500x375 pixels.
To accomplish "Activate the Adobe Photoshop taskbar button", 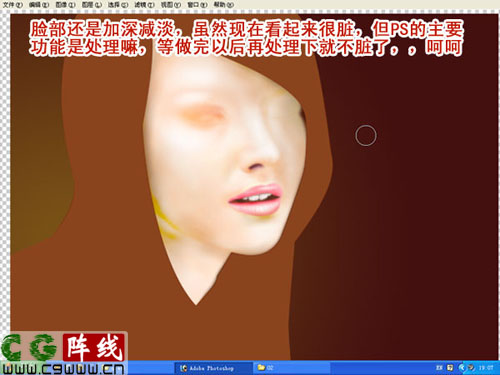I will coord(214,368).
